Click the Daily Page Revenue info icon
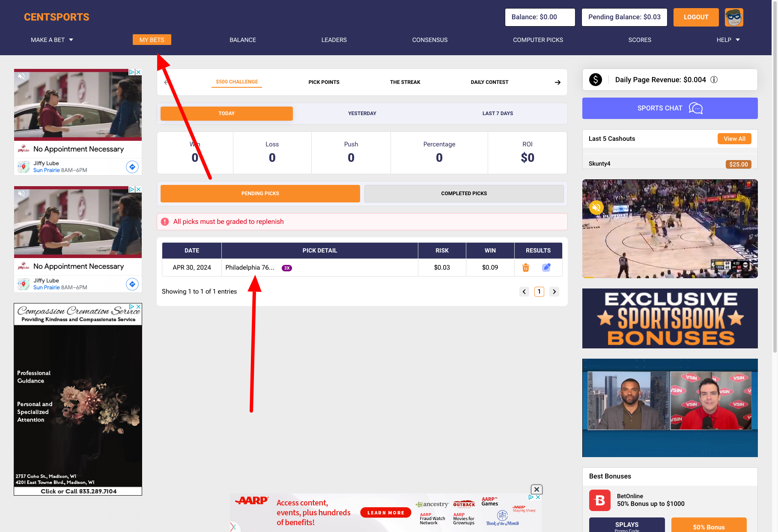 point(714,80)
